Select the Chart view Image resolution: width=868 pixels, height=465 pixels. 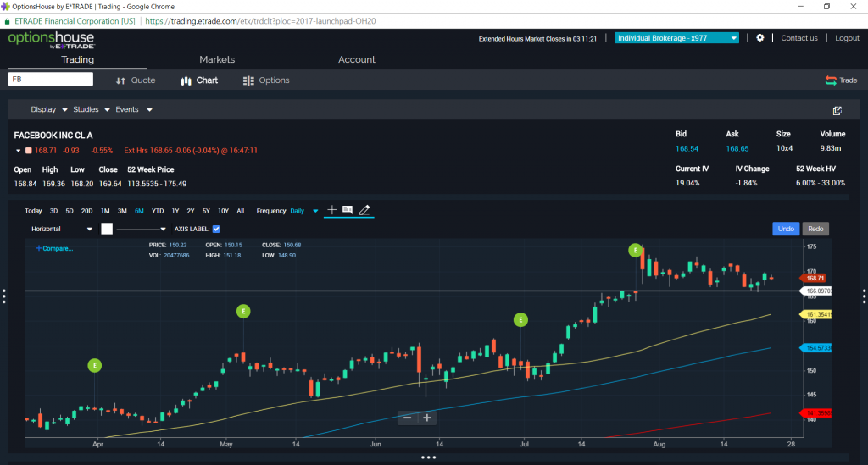click(199, 80)
